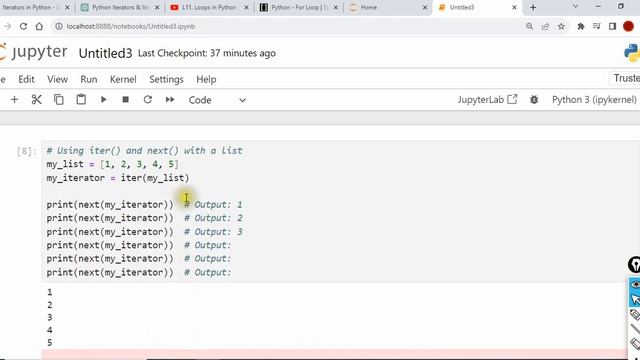The height and width of the screenshot is (360, 640).
Task: Enable the debugger bug icon
Action: (x=534, y=100)
